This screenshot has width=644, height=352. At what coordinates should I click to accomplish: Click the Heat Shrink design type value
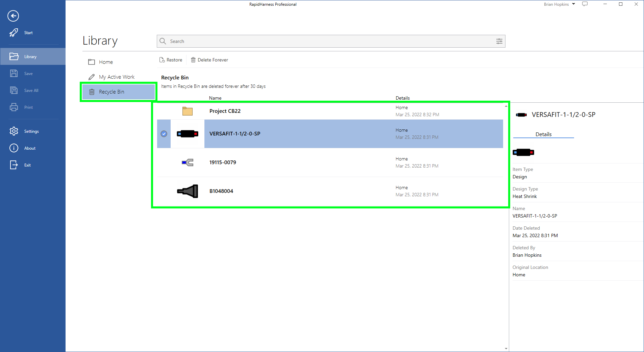[524, 196]
